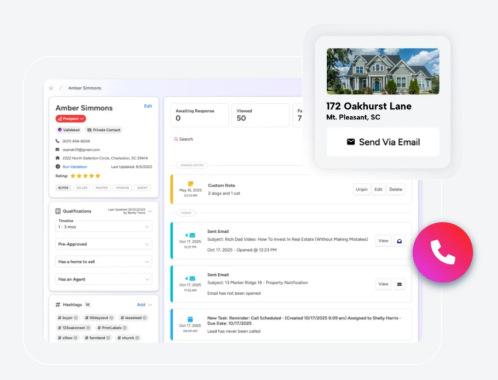The height and width of the screenshot is (380, 498).
Task: View the 13 Marker Ridge sent email
Action: (383, 284)
